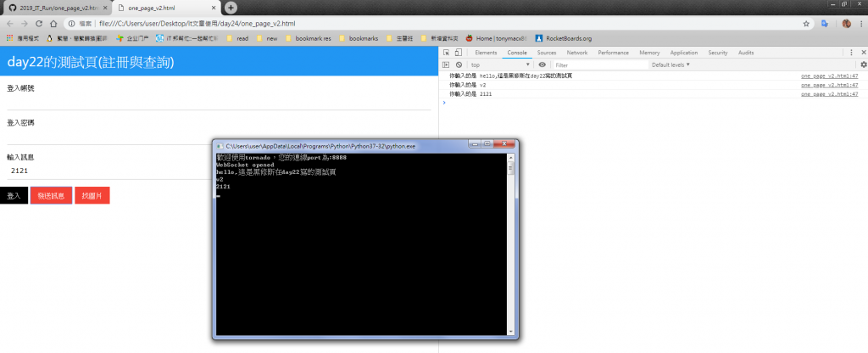Close the one_page_v2.html tab

pyautogui.click(x=215, y=8)
